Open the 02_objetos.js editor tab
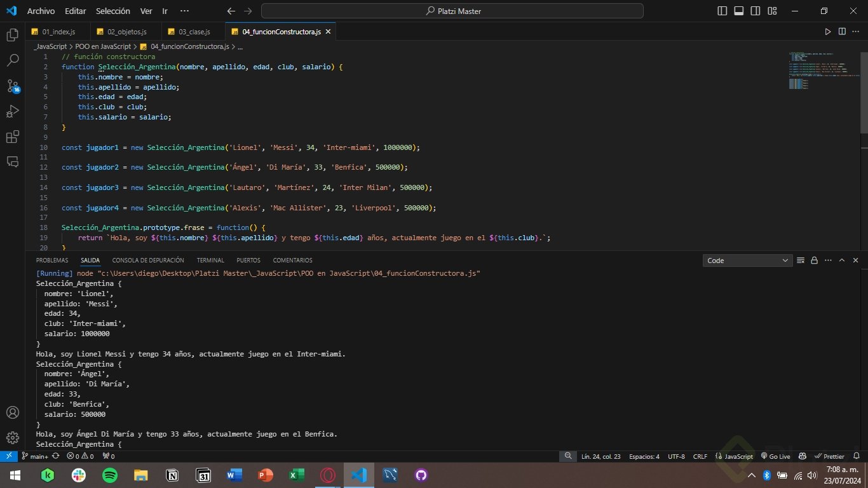 (x=126, y=31)
